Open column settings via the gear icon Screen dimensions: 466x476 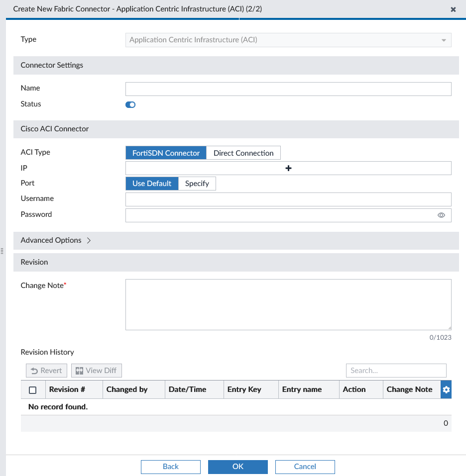[x=446, y=389]
